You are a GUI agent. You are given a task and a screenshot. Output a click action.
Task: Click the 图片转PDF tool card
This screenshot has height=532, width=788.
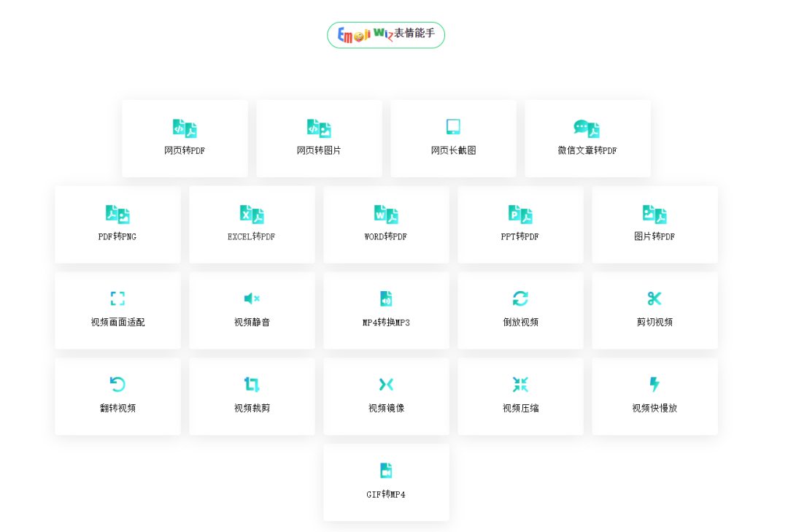click(654, 224)
